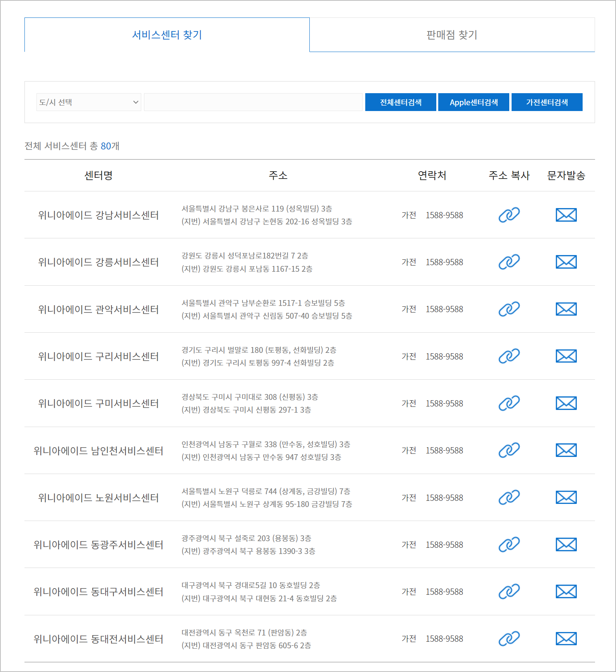Send SMS envelope for 관악서비스센터
Viewport: 616px width, 672px height.
[566, 309]
